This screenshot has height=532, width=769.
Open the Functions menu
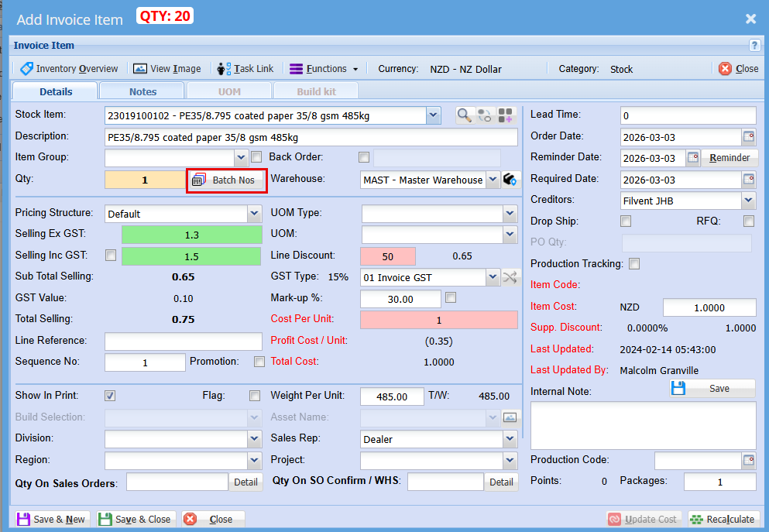click(x=324, y=69)
